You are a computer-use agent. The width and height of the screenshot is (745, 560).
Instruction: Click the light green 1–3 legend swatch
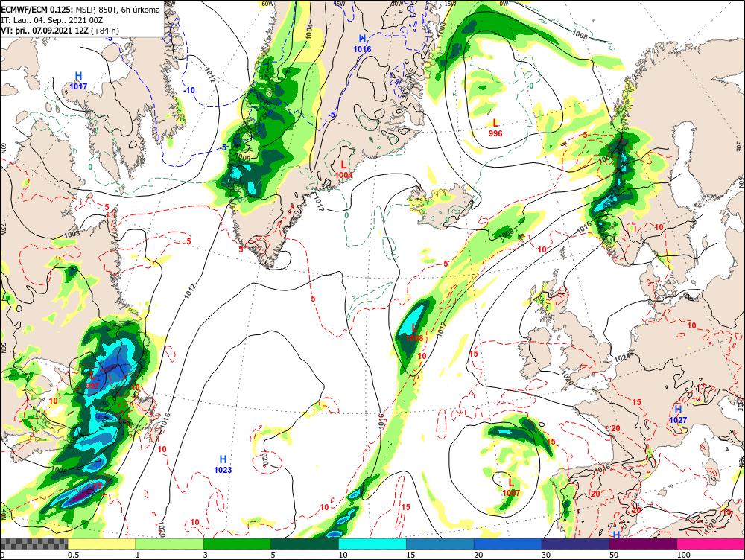click(169, 544)
